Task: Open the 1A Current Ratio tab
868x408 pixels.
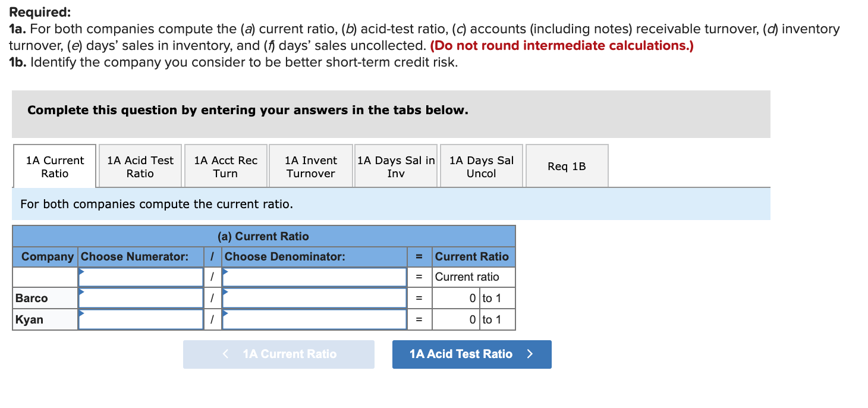Action: pos(55,167)
